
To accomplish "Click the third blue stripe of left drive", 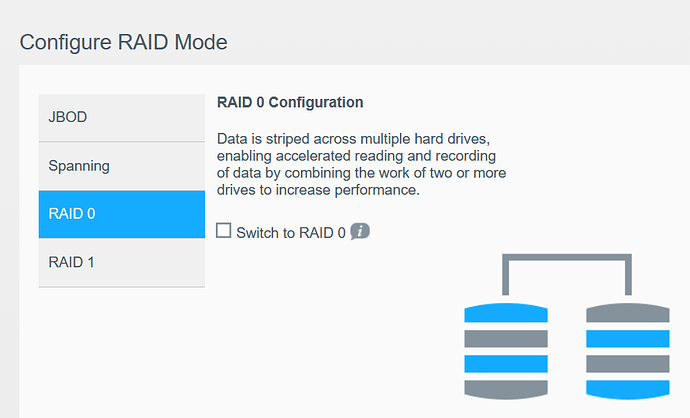I will (x=506, y=363).
